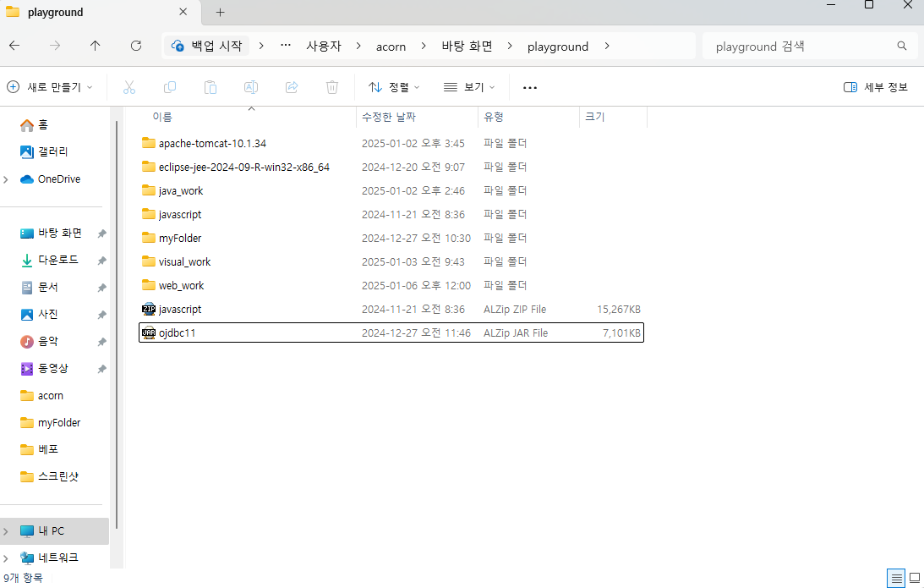This screenshot has width=924, height=588.
Task: Click the Rename icon in toolbar
Action: 251,87
